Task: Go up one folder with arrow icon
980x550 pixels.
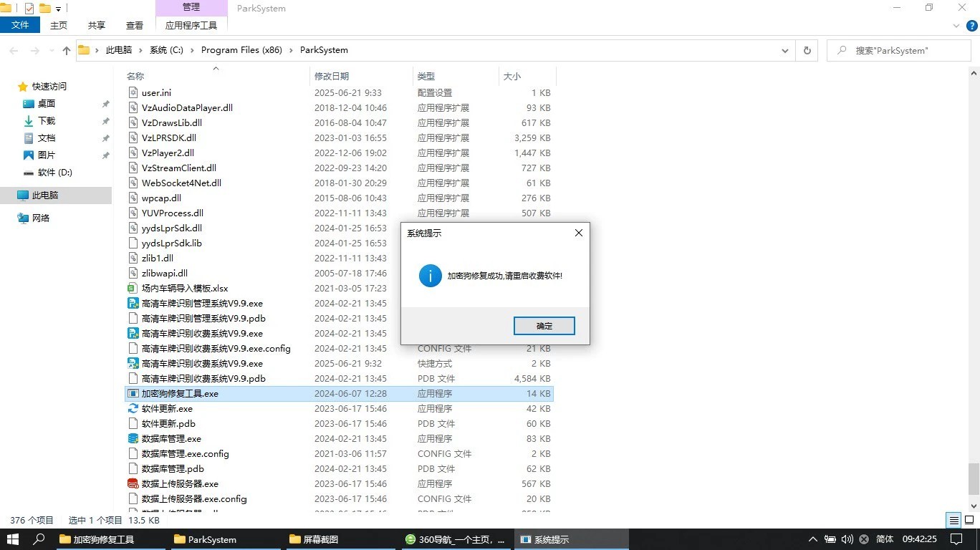Action: pyautogui.click(x=67, y=50)
